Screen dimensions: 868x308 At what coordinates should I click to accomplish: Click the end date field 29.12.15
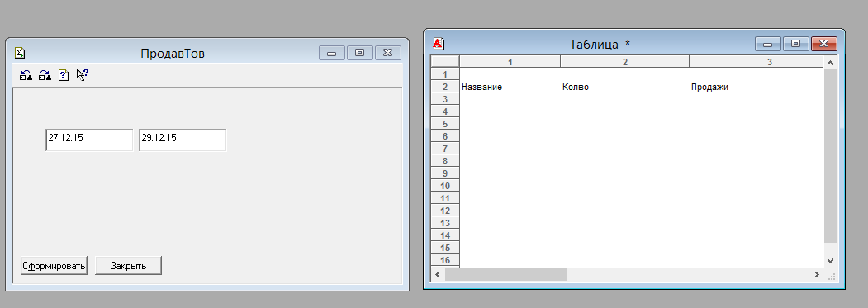point(183,140)
